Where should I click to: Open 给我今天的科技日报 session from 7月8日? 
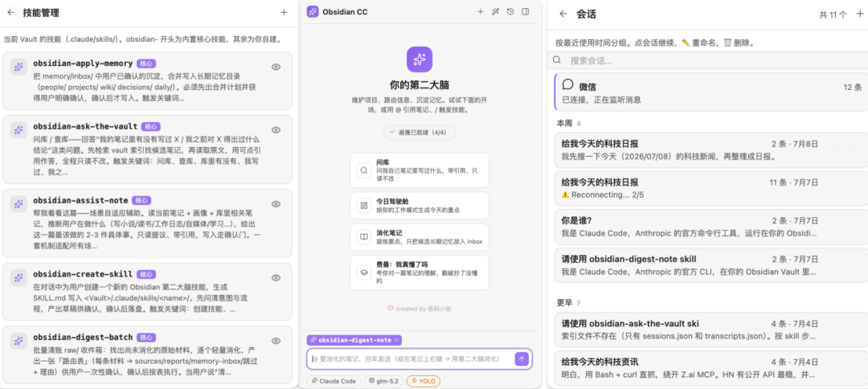pyautogui.click(x=710, y=149)
